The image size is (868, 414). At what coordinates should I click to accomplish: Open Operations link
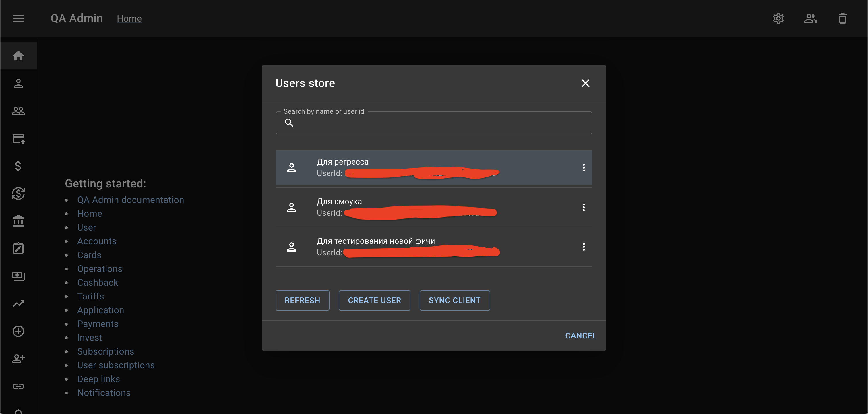point(100,269)
